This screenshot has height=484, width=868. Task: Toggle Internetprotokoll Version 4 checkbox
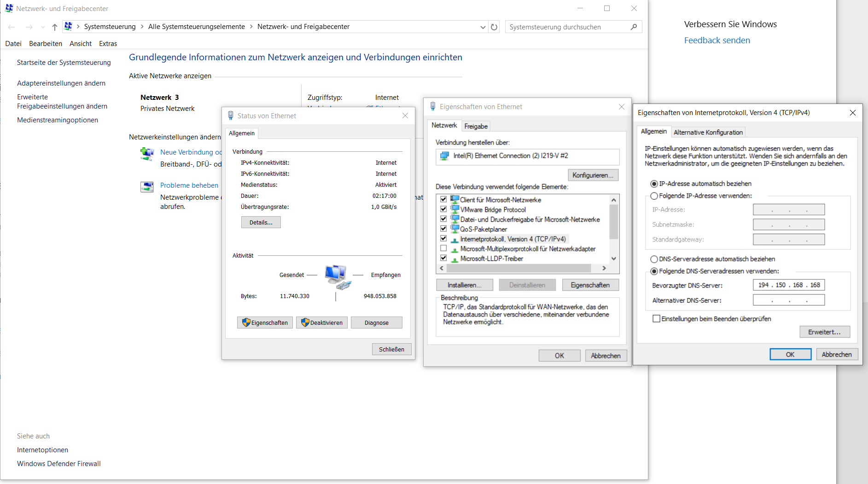tap(443, 239)
